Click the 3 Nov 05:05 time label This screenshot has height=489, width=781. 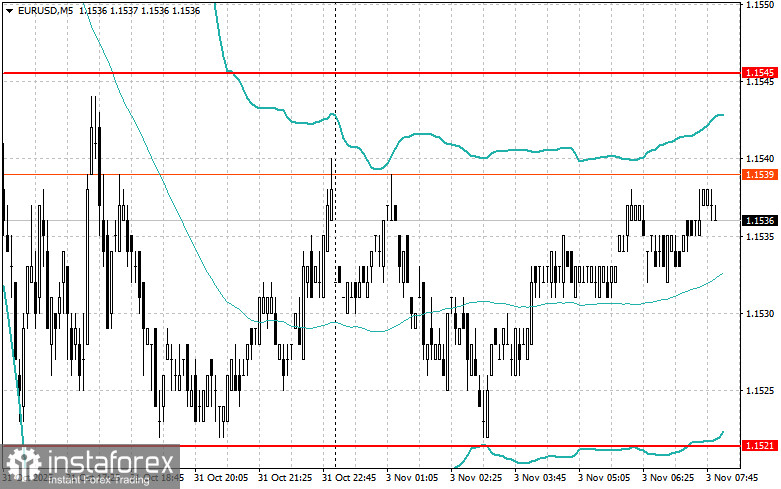point(604,478)
